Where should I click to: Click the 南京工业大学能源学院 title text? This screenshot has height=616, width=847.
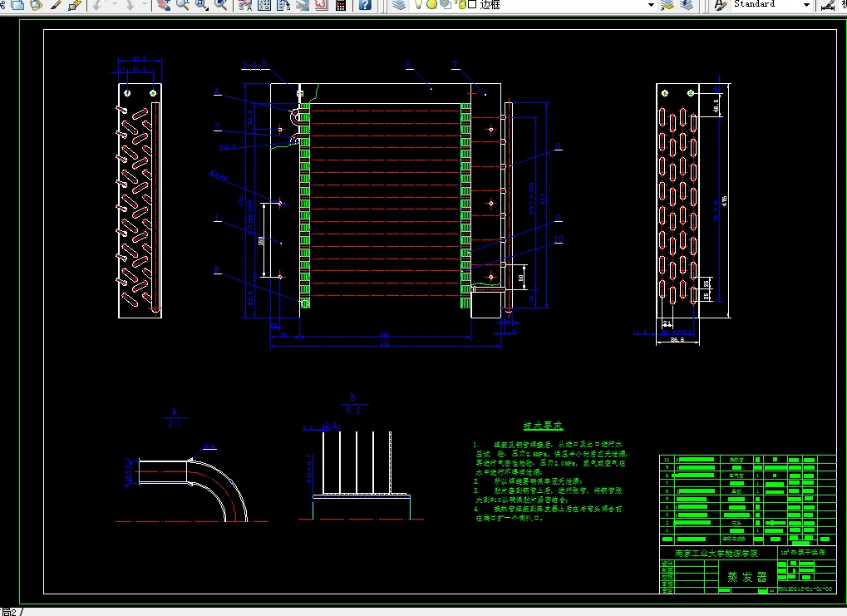click(x=717, y=554)
